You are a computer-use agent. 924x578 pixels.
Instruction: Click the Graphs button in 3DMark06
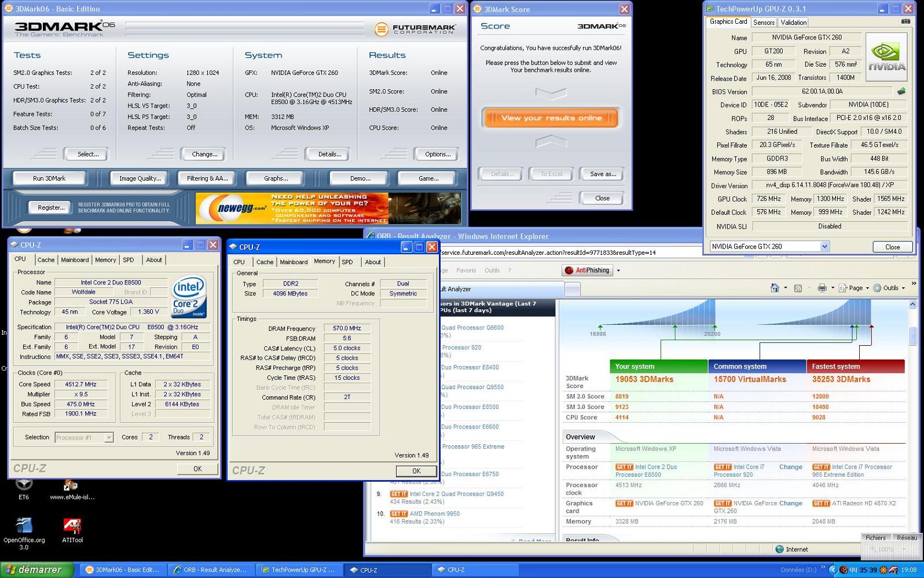[x=276, y=178]
